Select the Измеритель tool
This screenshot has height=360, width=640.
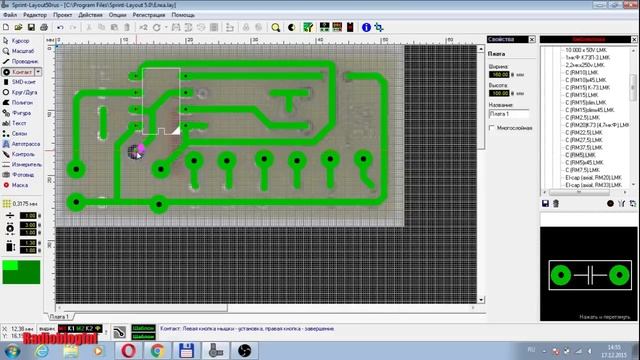22,164
